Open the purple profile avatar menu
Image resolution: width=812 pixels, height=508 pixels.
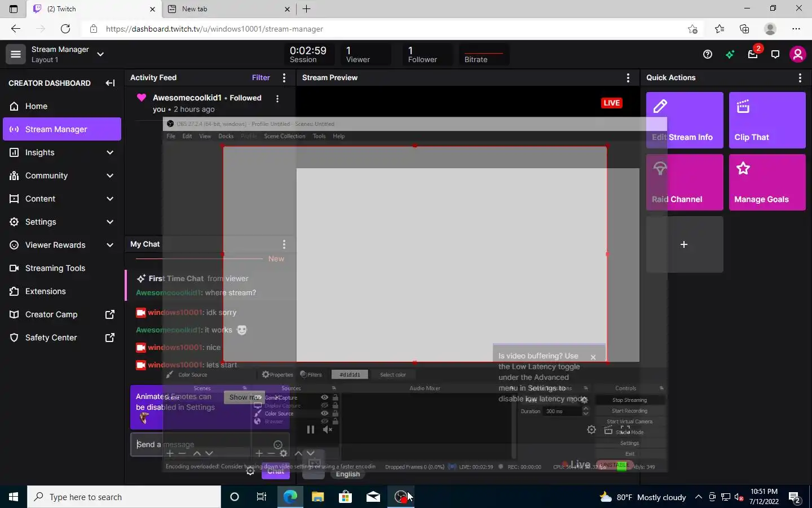coord(797,54)
